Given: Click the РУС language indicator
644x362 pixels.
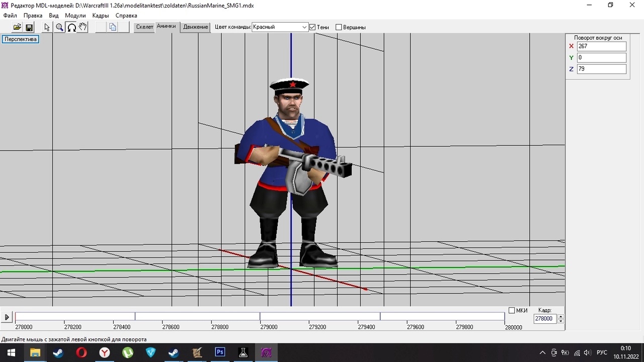Looking at the screenshot, I should pyautogui.click(x=602, y=352).
